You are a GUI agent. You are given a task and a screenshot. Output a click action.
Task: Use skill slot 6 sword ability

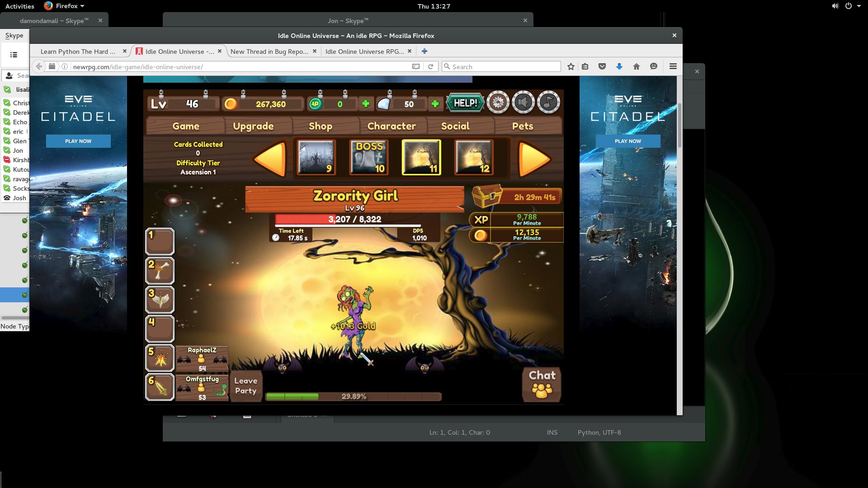pos(160,387)
